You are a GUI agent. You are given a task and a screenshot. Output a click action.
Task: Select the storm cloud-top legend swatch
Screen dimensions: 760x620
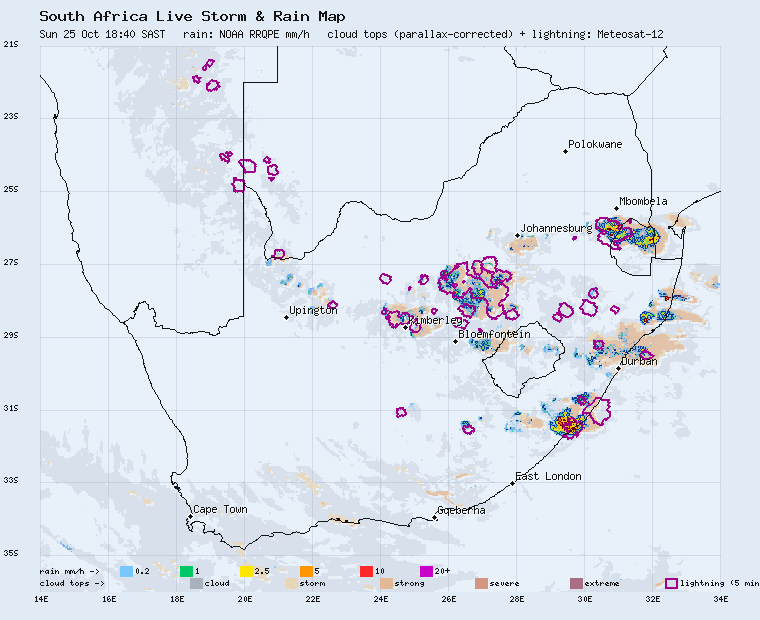point(291,583)
